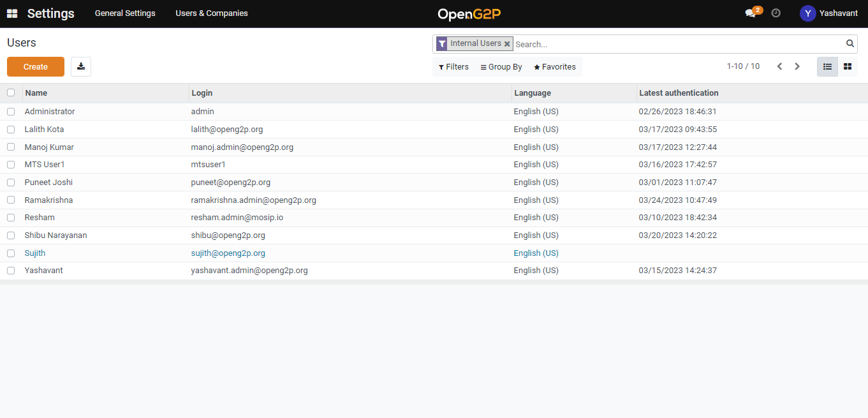Screen dimensions: 868x418
Task: Go to previous page of users
Action: click(779, 66)
